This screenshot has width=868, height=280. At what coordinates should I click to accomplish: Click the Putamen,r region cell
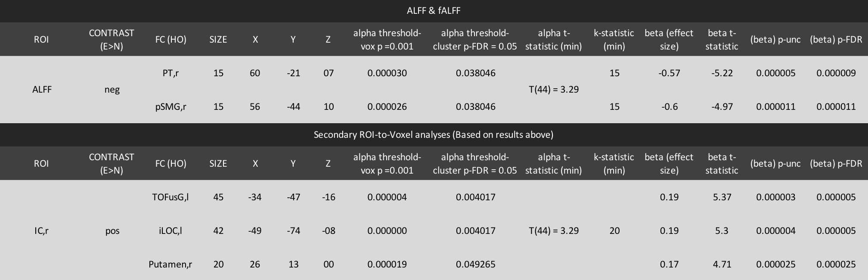coord(170,264)
